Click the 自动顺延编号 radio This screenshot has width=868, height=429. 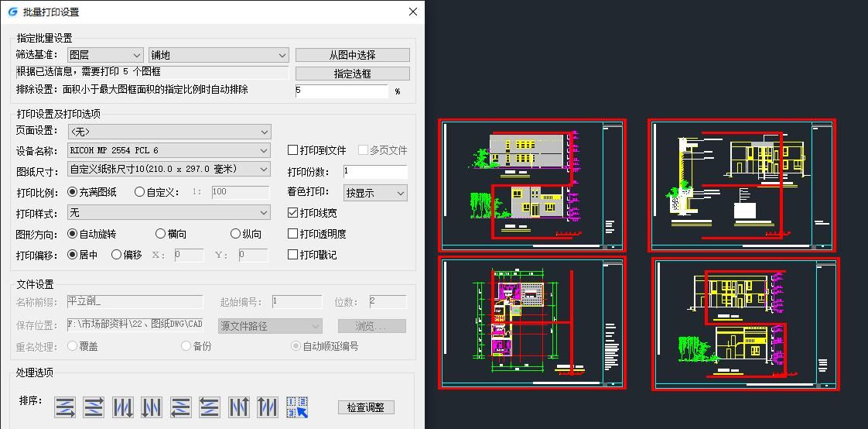[296, 346]
